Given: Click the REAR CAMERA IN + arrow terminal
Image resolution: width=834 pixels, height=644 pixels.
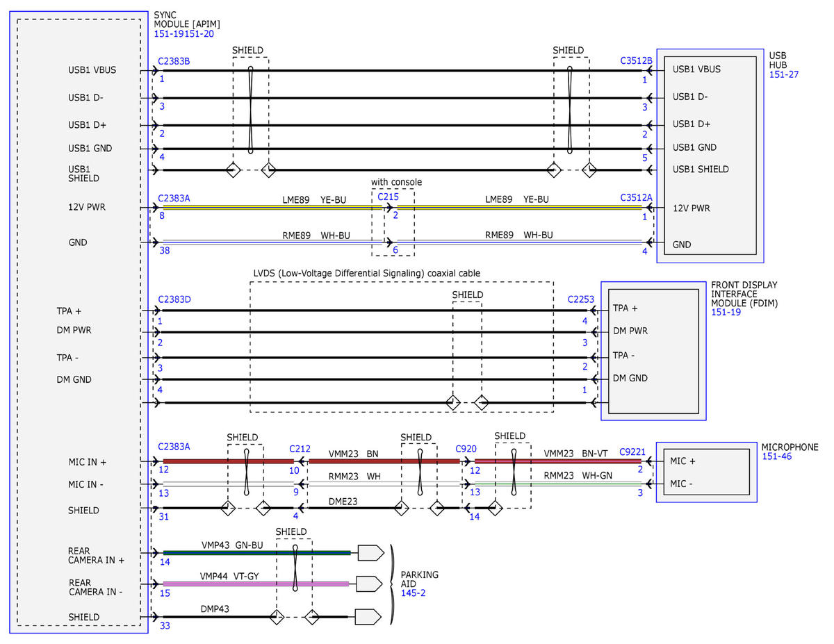Looking at the screenshot, I should click(x=370, y=553).
